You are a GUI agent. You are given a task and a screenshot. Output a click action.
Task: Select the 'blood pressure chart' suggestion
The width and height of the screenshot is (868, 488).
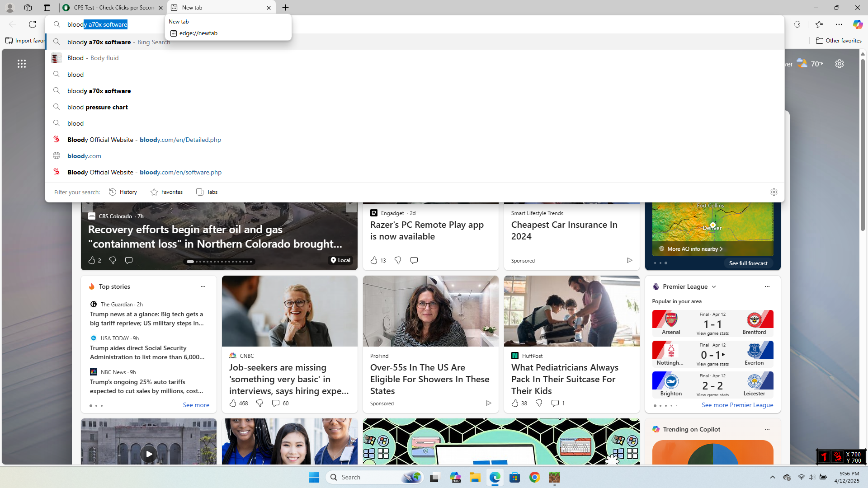pos(415,107)
